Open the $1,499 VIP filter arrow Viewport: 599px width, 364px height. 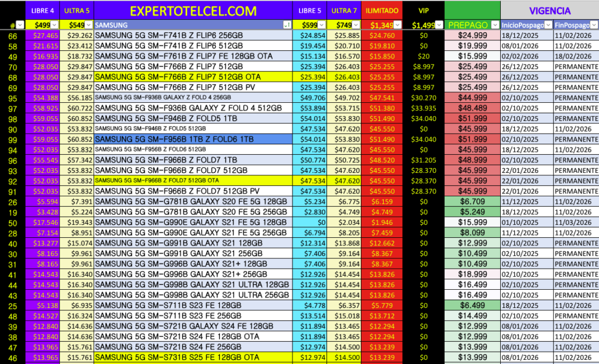click(439, 25)
